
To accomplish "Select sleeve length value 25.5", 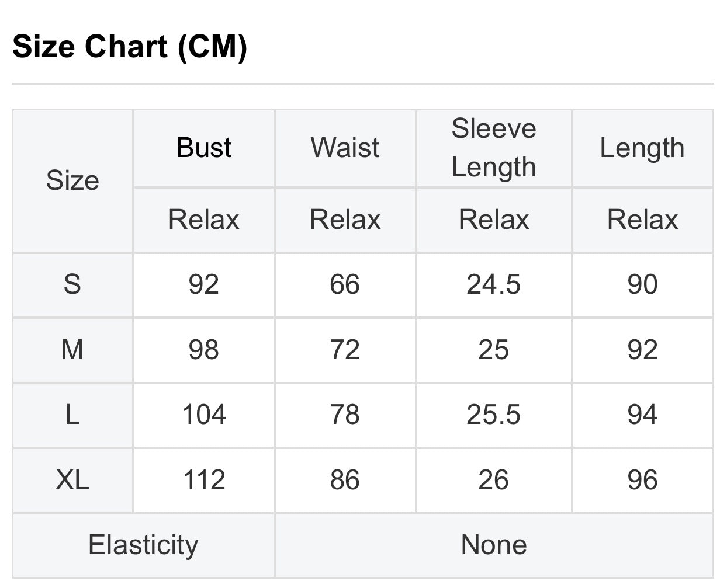I will [494, 415].
